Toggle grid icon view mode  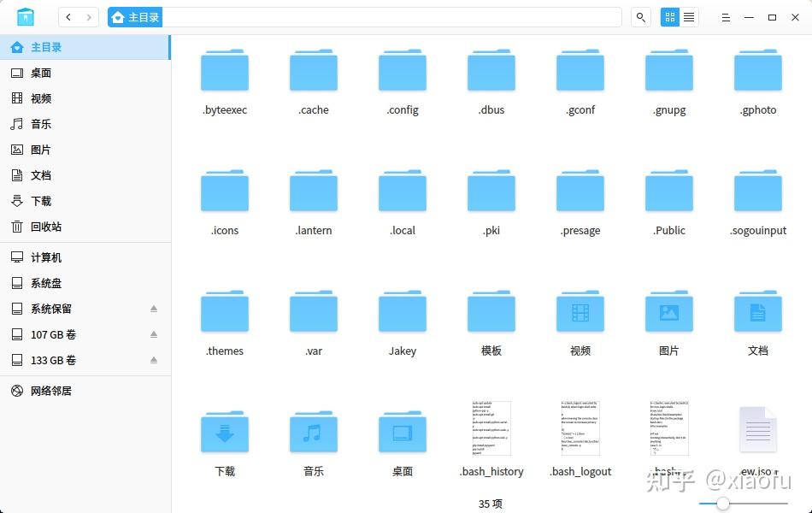pos(669,17)
